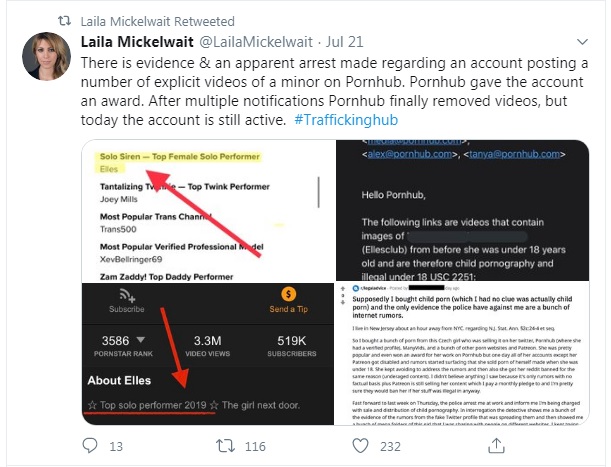Screen dimensions: 611x467
Task: Click the 116 retweet count
Action: (255, 446)
